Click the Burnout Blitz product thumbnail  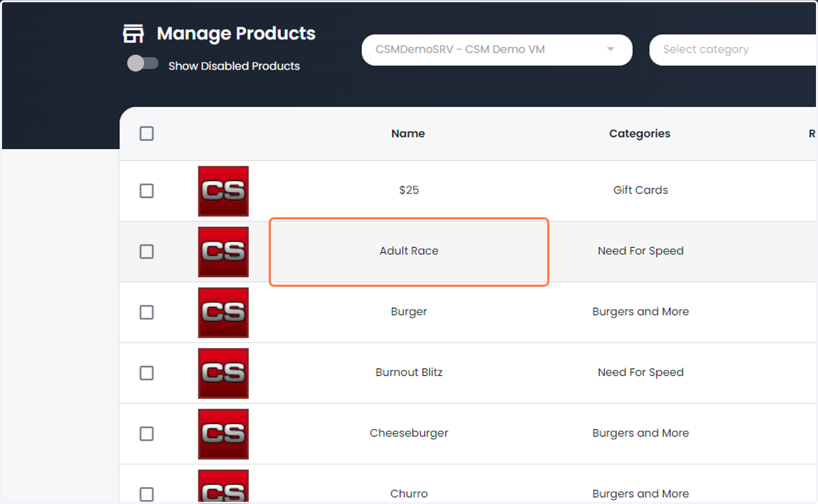(224, 373)
